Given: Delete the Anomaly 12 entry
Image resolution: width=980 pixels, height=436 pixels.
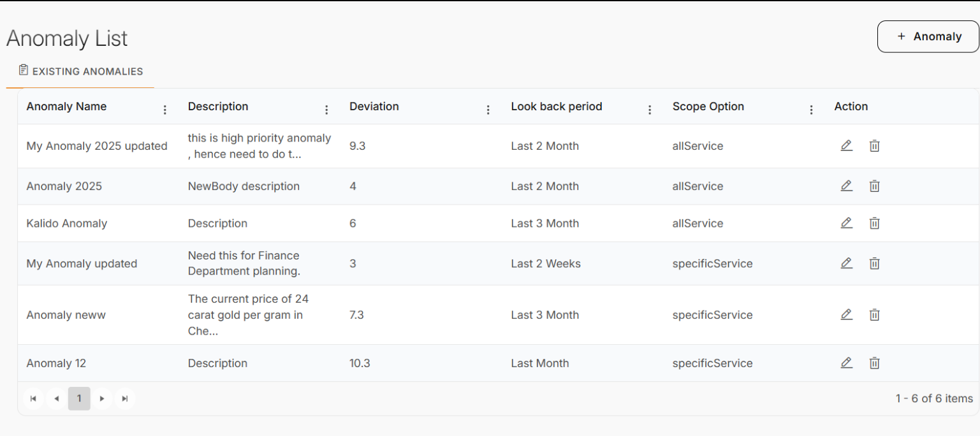Looking at the screenshot, I should point(874,363).
